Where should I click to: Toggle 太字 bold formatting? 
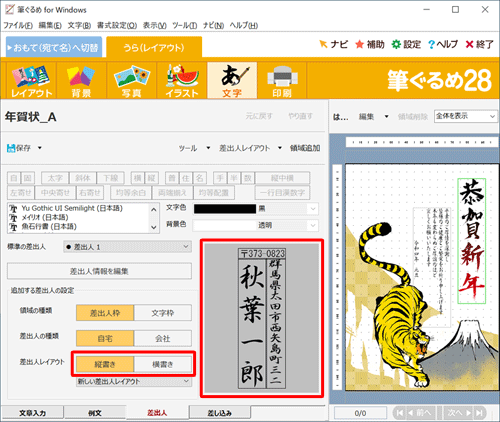pyautogui.click(x=55, y=178)
